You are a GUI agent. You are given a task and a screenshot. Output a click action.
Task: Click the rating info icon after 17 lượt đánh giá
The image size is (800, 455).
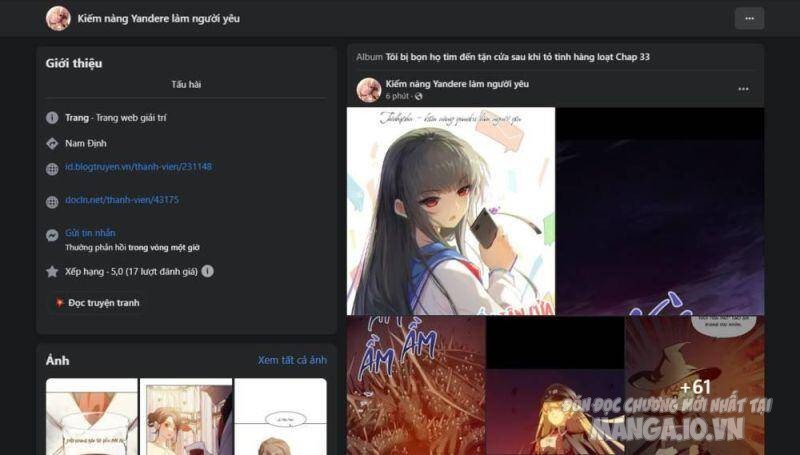coord(207,271)
